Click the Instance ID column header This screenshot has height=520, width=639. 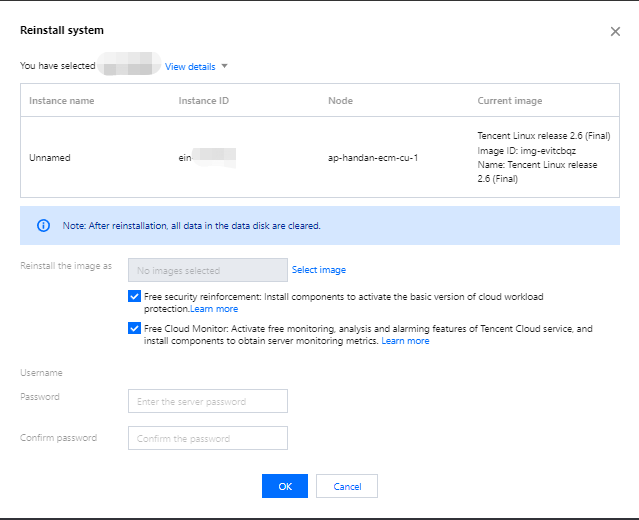tap(203, 101)
